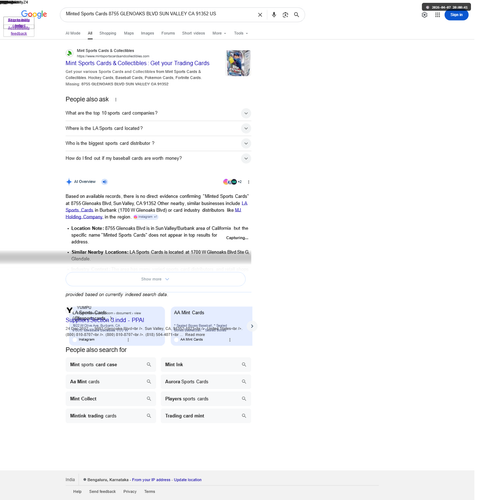The width and height of the screenshot is (480, 500).
Task: Open the AA Mint Cards source card
Action: [x=211, y=326]
